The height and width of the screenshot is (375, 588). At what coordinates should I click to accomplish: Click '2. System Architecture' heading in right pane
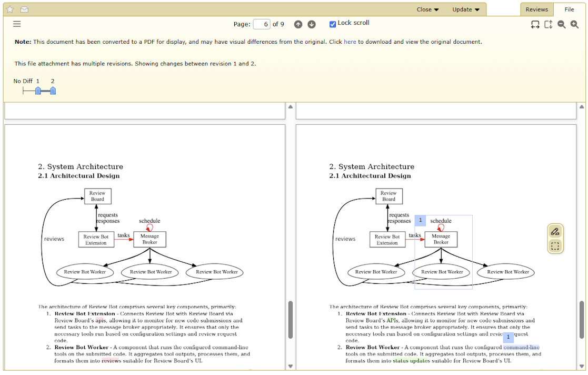click(372, 166)
